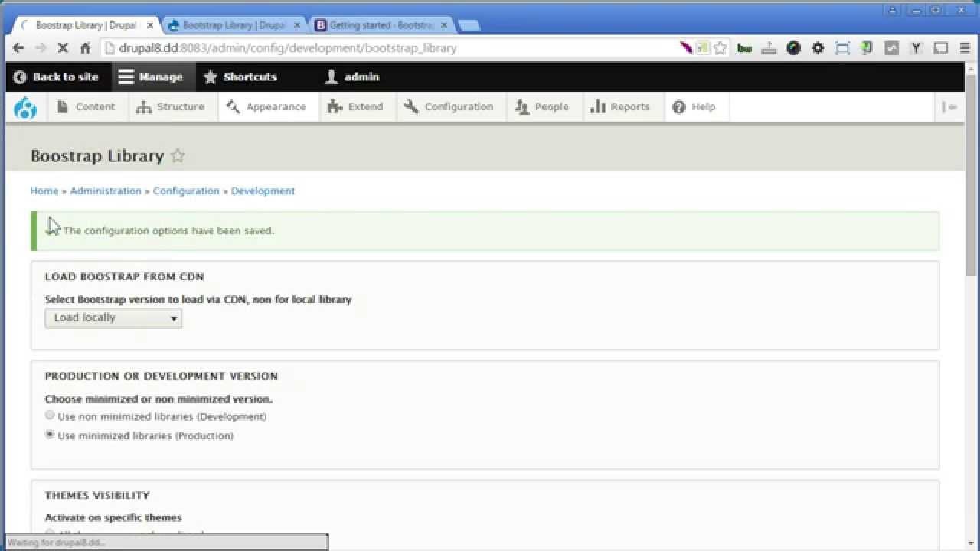Open the Shortcuts menu

pos(240,77)
